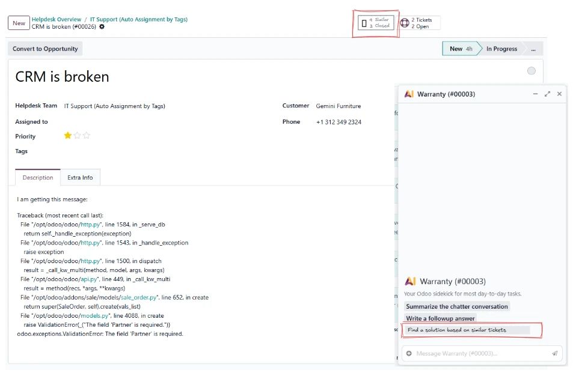Expand the Warranty chat with the arrows icon
This screenshot has height=379, width=588.
548,94
